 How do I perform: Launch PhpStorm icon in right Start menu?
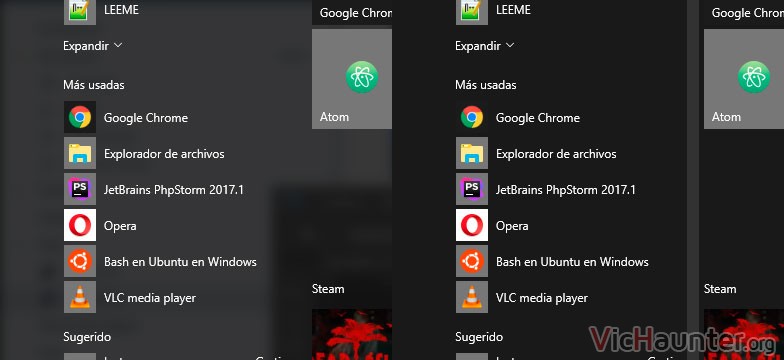(x=472, y=190)
